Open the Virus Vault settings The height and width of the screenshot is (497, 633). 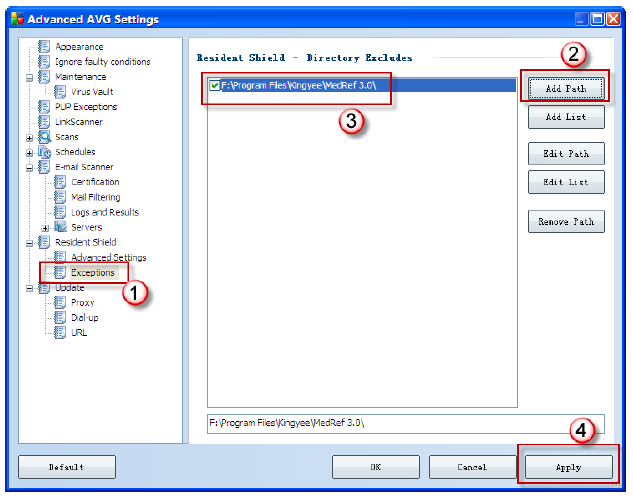(x=92, y=92)
